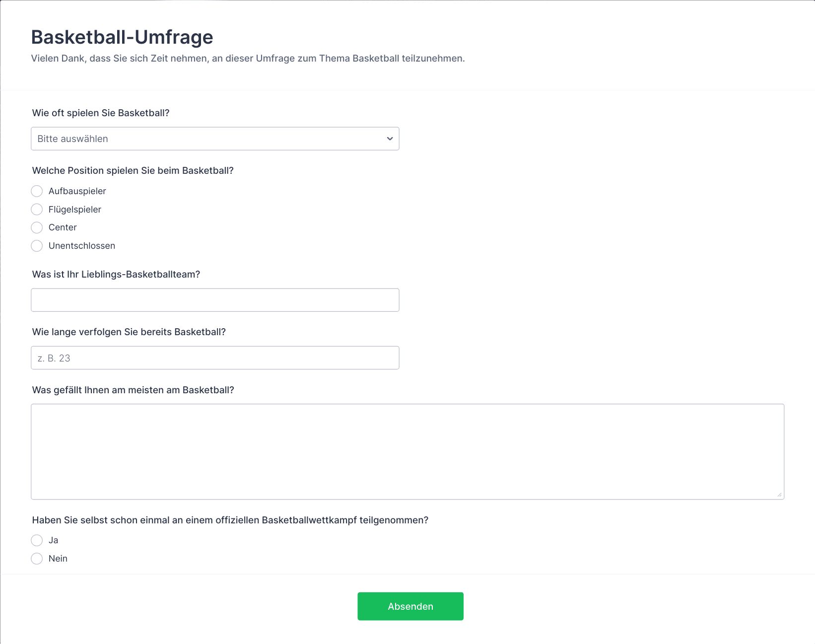Grab the textarea resize handle corner
The width and height of the screenshot is (815, 644).
click(779, 495)
